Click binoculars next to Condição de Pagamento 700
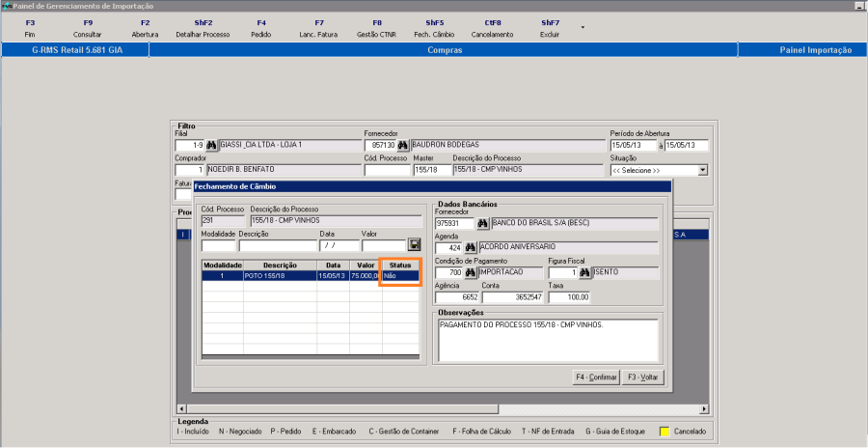 [x=471, y=273]
